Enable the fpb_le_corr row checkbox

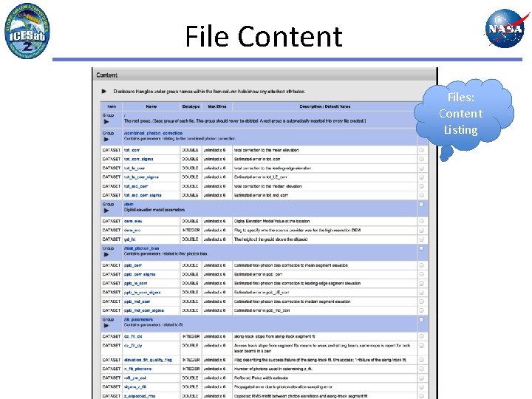coord(421,283)
